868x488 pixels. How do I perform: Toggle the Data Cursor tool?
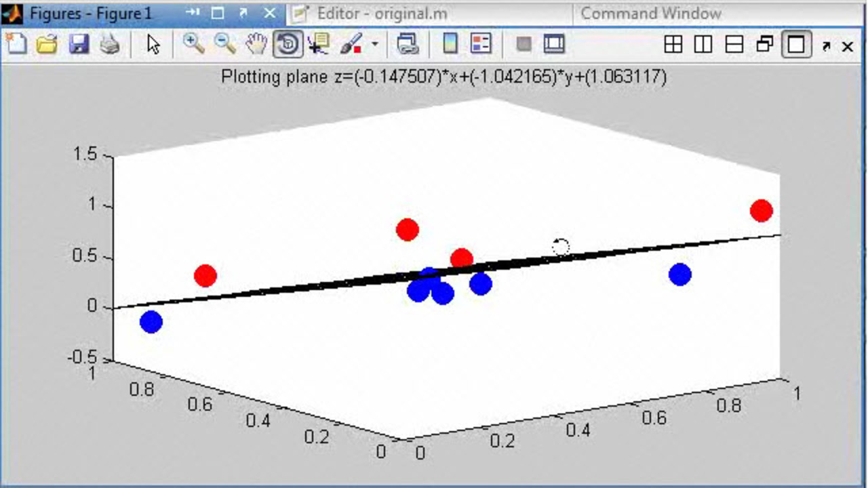tap(318, 45)
